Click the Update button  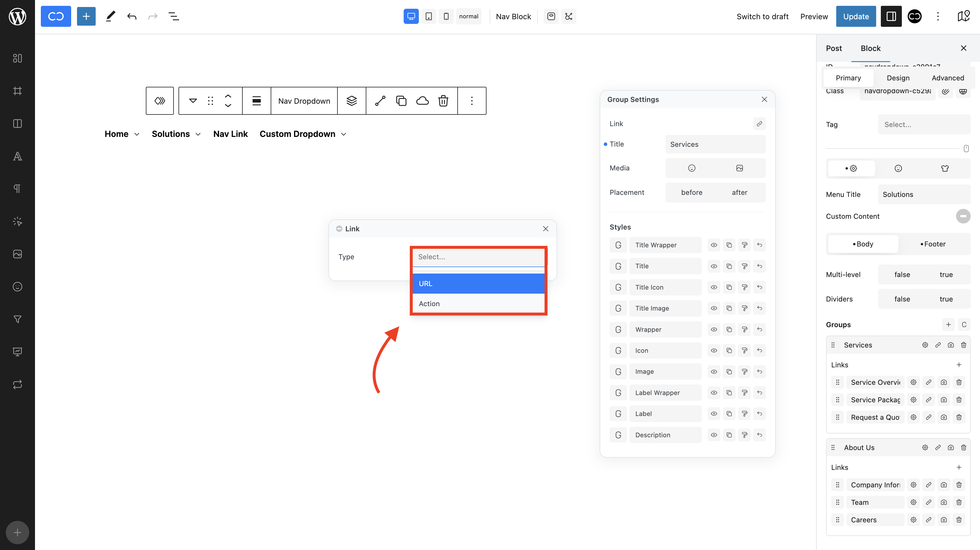pyautogui.click(x=855, y=16)
